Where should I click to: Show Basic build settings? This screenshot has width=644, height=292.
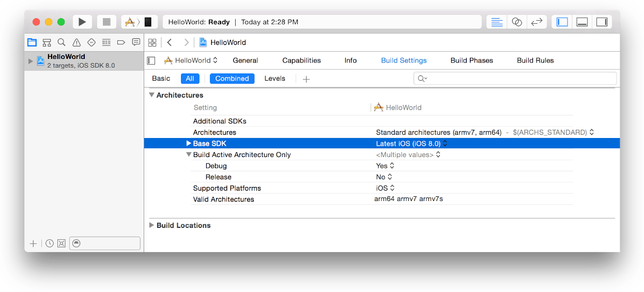click(x=161, y=79)
